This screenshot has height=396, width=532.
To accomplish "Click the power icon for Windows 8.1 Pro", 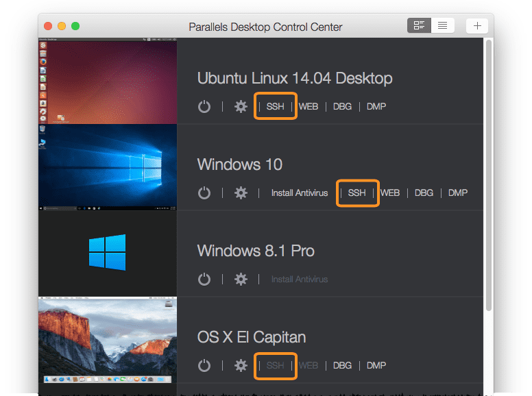I will click(204, 280).
